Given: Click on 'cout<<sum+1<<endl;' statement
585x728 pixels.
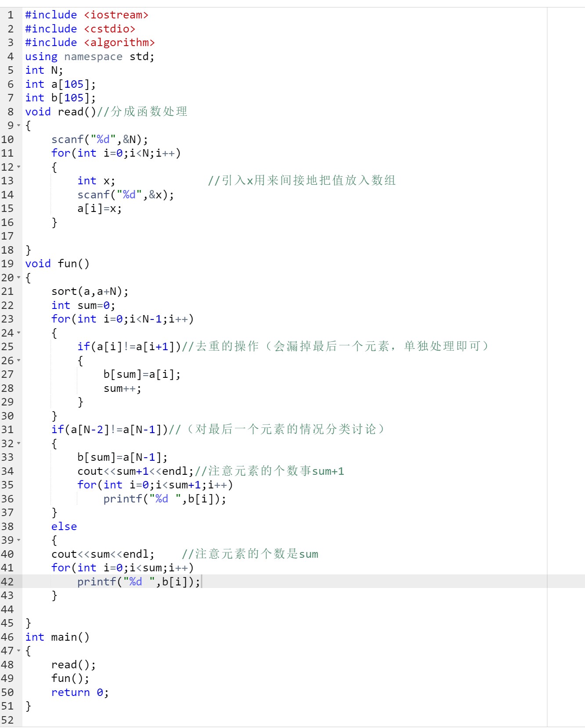Looking at the screenshot, I should pos(135,471).
